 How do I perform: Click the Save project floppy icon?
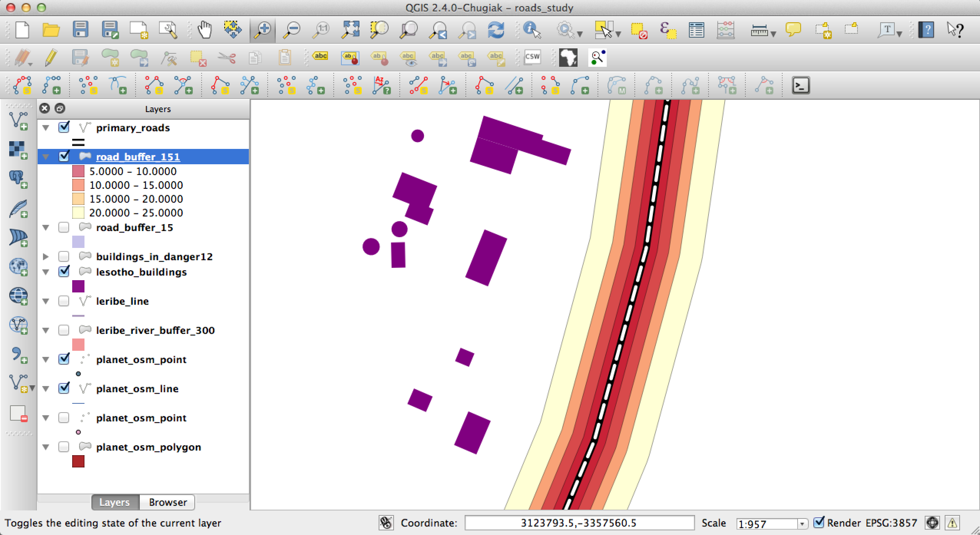tap(80, 30)
